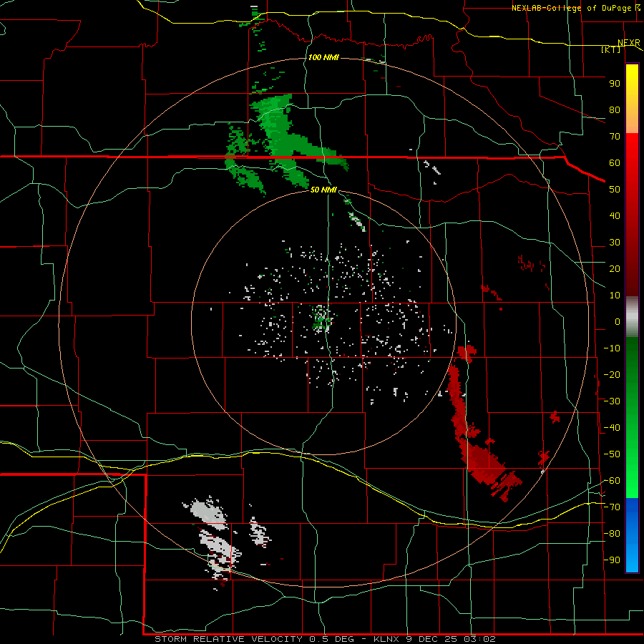Click the positive 30 knots scale value
Screen dimensions: 644x644
(x=615, y=243)
